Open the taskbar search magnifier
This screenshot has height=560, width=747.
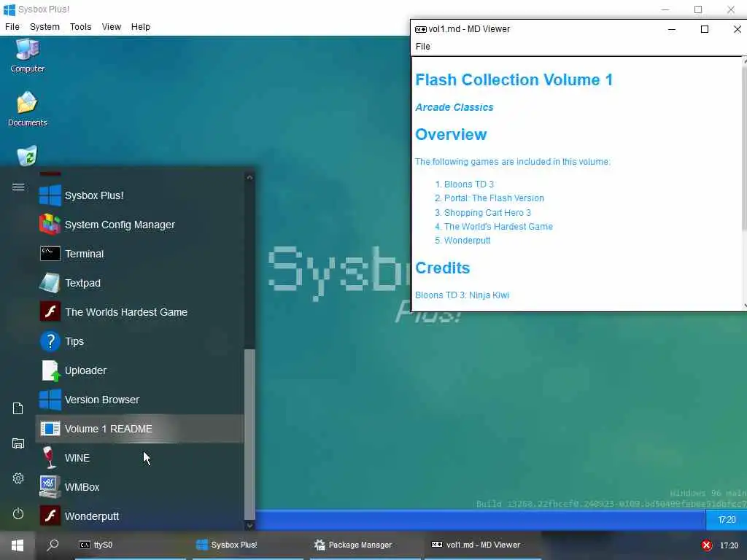click(53, 545)
